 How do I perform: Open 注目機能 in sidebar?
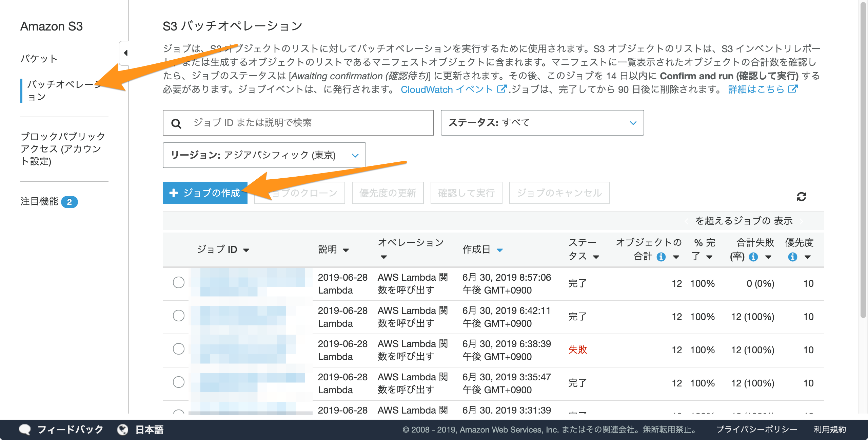click(x=39, y=202)
